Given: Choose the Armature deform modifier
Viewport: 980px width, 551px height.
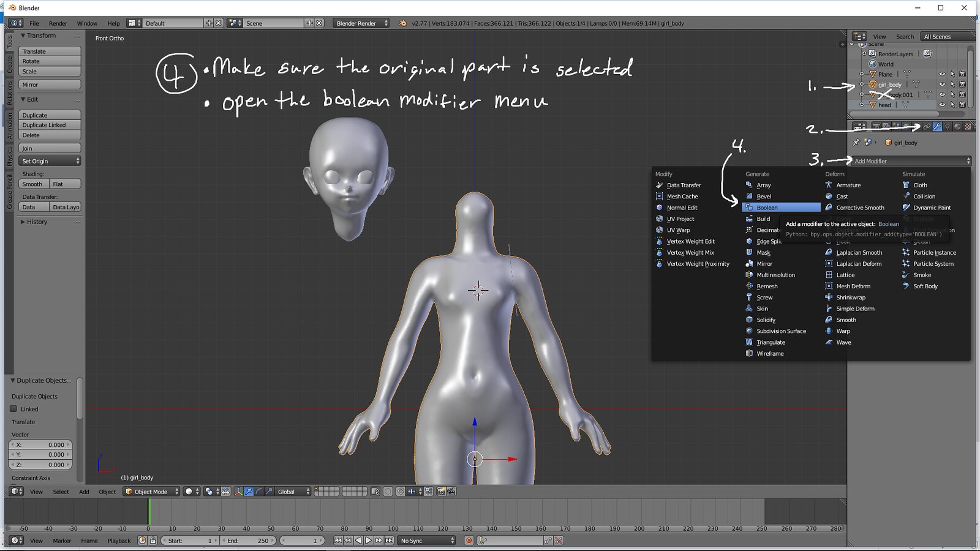Looking at the screenshot, I should [848, 185].
